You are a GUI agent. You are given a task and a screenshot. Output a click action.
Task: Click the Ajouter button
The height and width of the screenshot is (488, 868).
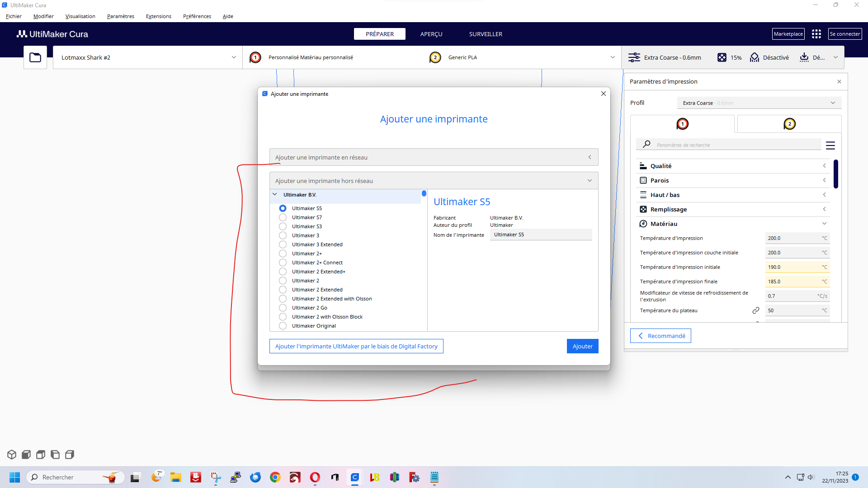(582, 346)
